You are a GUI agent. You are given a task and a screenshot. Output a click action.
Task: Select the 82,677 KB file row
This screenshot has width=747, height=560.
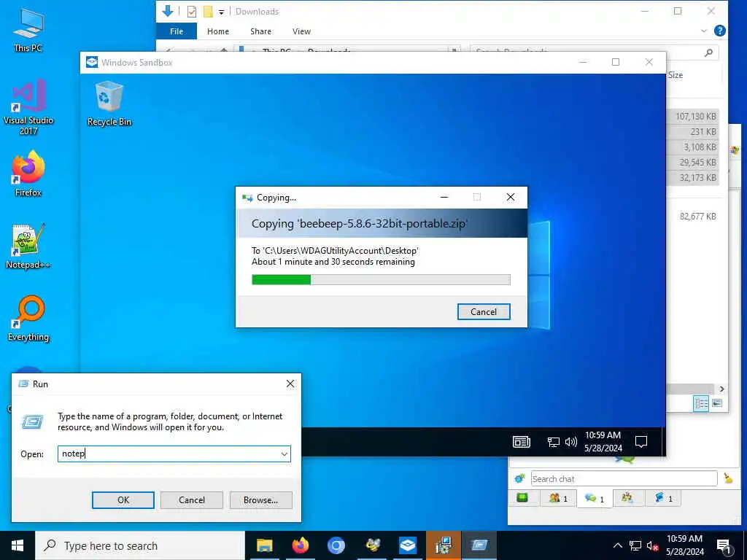click(x=693, y=216)
